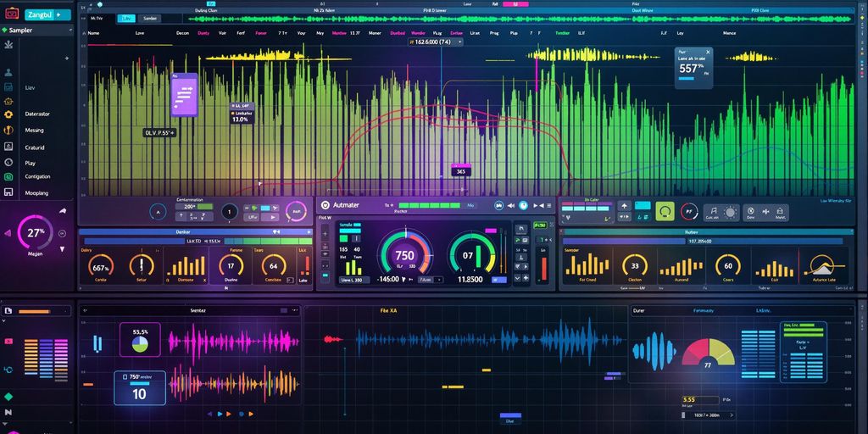Select the Decon column header
Image resolution: width=868 pixels, height=434 pixels.
[183, 33]
